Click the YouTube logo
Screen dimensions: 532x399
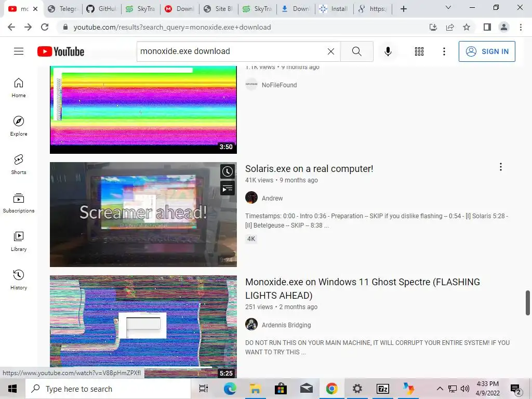61,51
